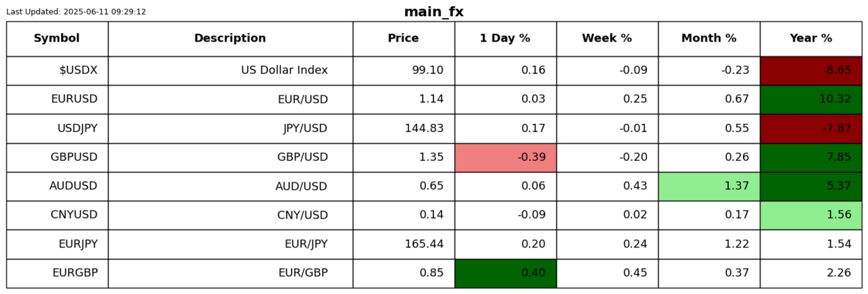Click the US Dollar Index description
Screen dimensions: 868x294
pos(284,70)
